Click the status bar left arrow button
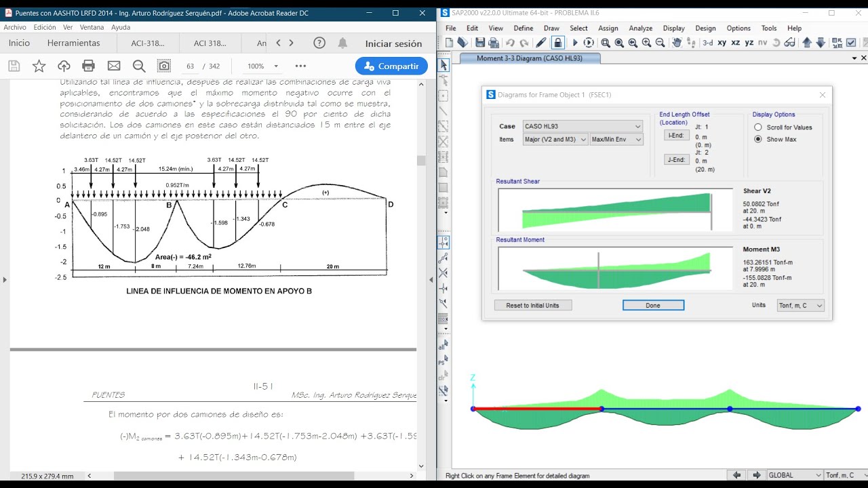 point(736,475)
